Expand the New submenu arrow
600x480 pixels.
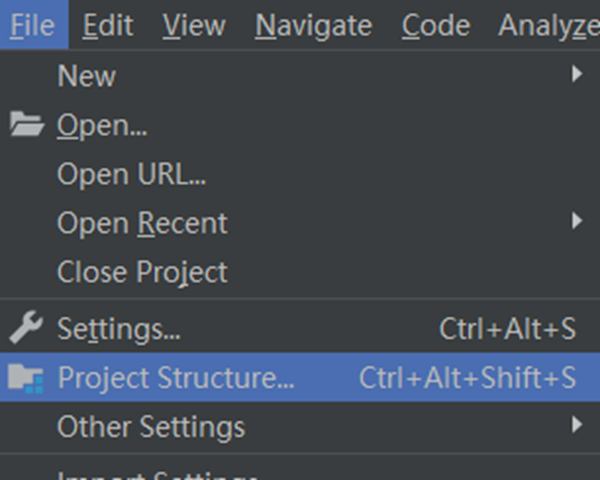coord(577,75)
